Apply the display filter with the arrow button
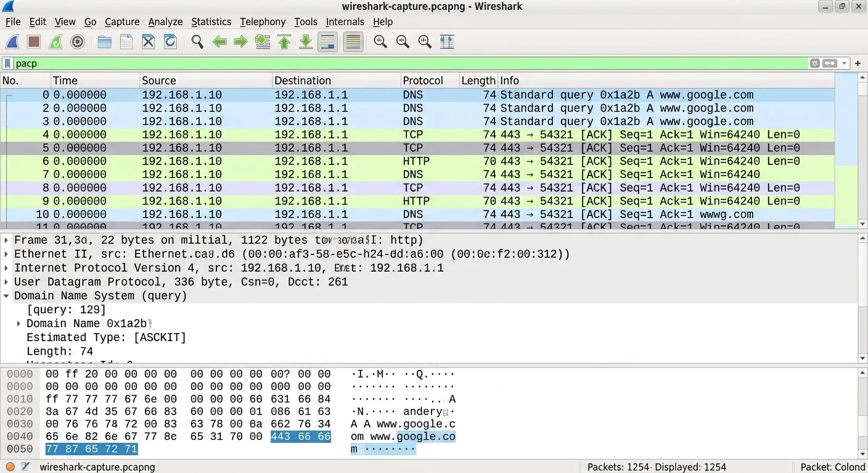868x473 pixels. (x=830, y=63)
